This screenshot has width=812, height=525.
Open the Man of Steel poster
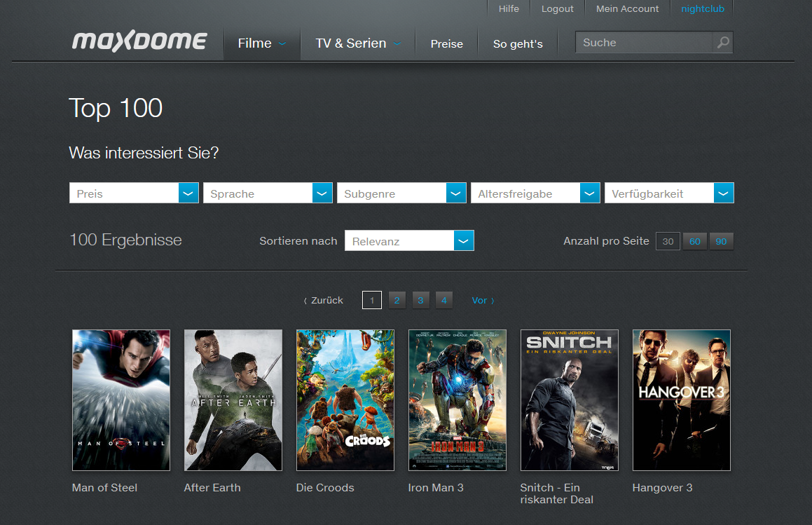click(x=121, y=400)
